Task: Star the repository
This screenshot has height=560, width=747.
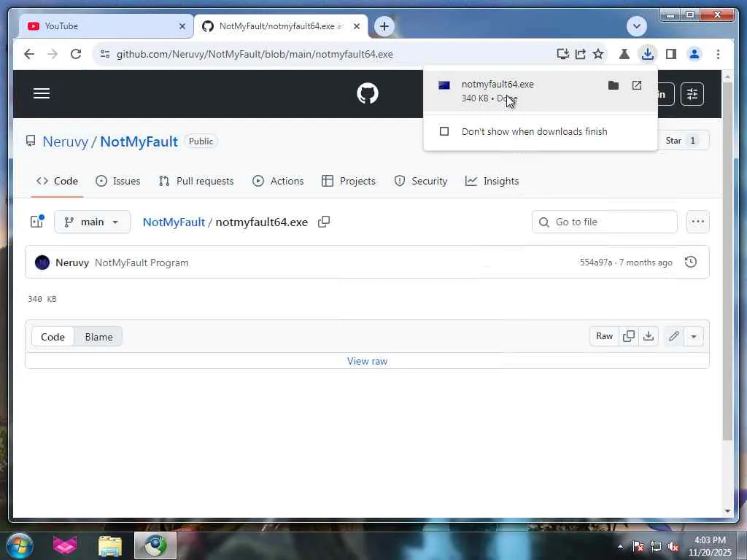Action: click(683, 141)
